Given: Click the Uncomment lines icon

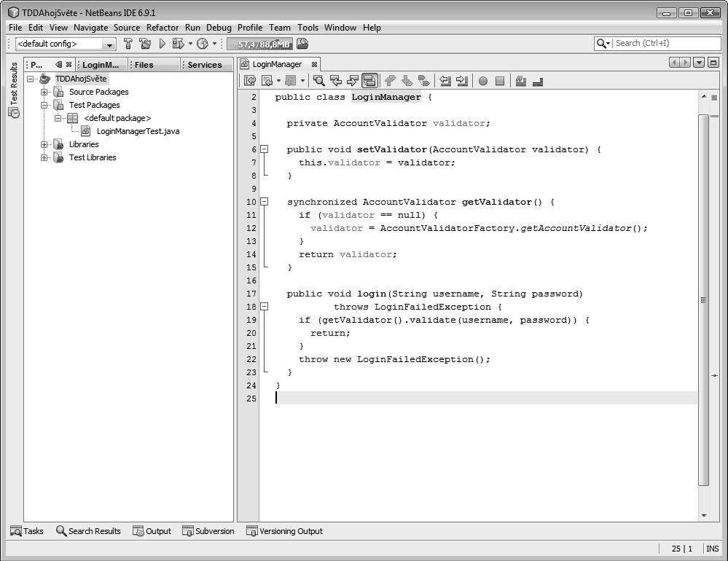Looking at the screenshot, I should [538, 81].
